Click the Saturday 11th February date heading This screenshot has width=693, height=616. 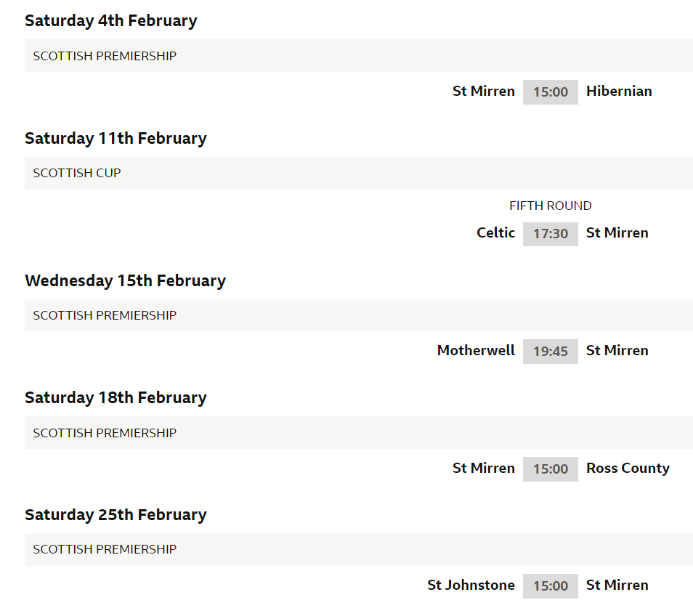click(115, 138)
